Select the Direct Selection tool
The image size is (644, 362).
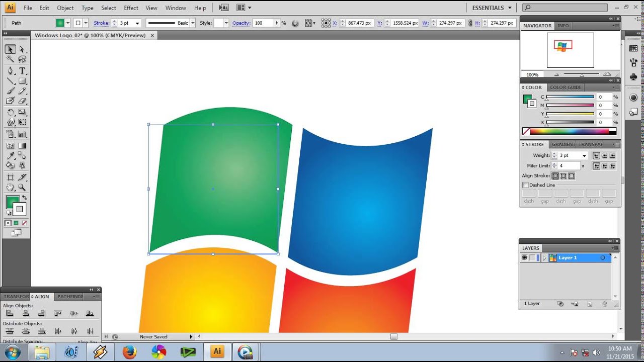coord(22,49)
